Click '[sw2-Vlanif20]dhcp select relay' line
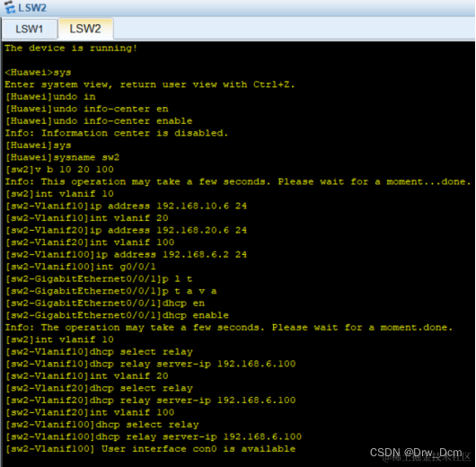This screenshot has width=476, height=467. click(x=99, y=388)
